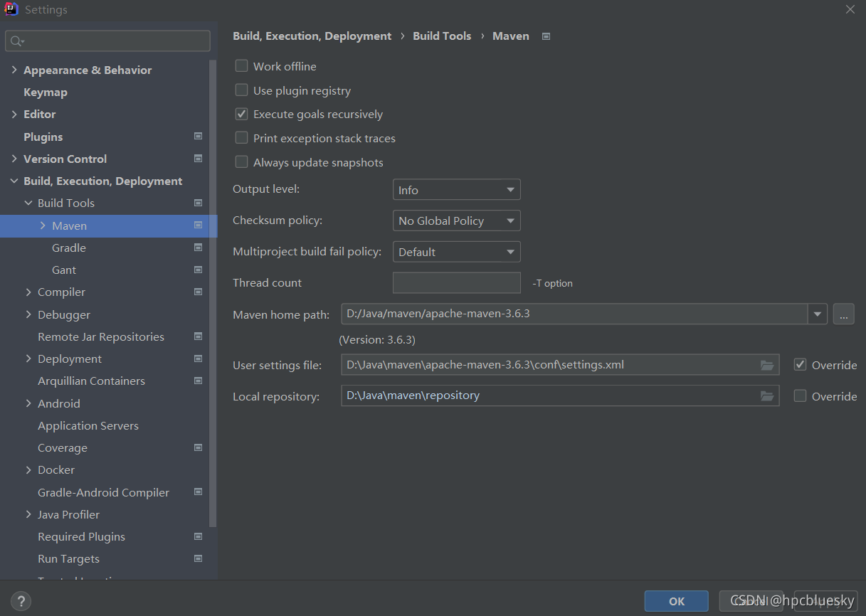Uncheck Execute goals recursively
866x616 pixels.
[242, 114]
